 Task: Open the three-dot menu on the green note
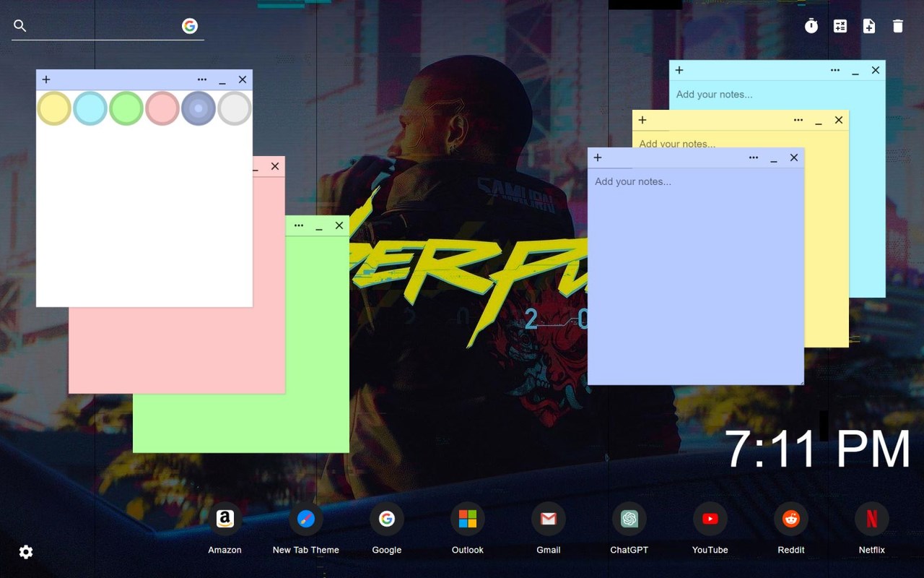tap(299, 225)
